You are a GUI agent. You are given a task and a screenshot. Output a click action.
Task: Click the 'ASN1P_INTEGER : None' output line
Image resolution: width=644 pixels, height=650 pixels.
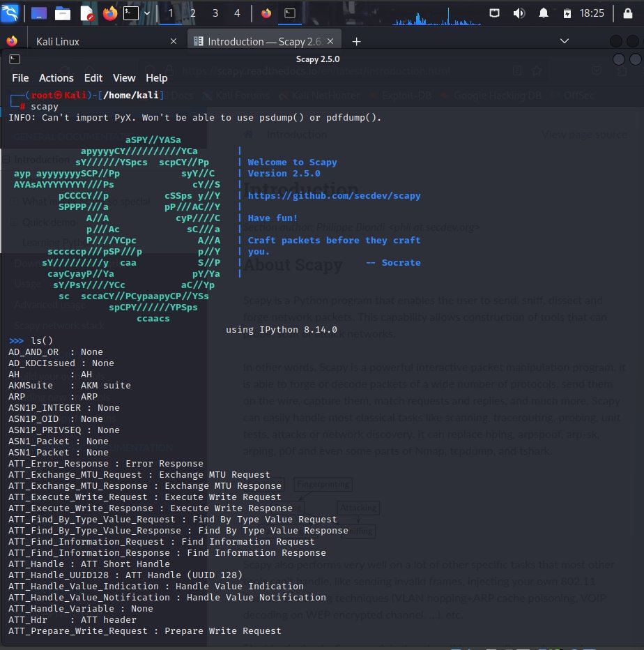(x=64, y=408)
